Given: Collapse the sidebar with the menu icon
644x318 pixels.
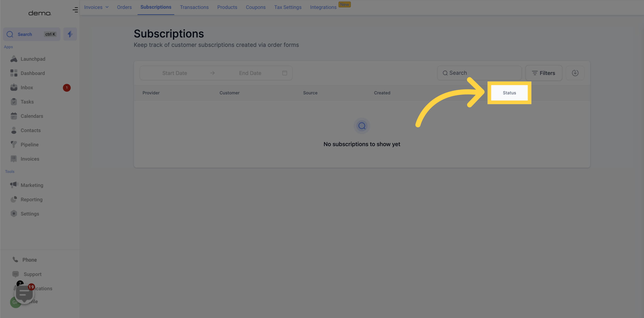Looking at the screenshot, I should (75, 10).
